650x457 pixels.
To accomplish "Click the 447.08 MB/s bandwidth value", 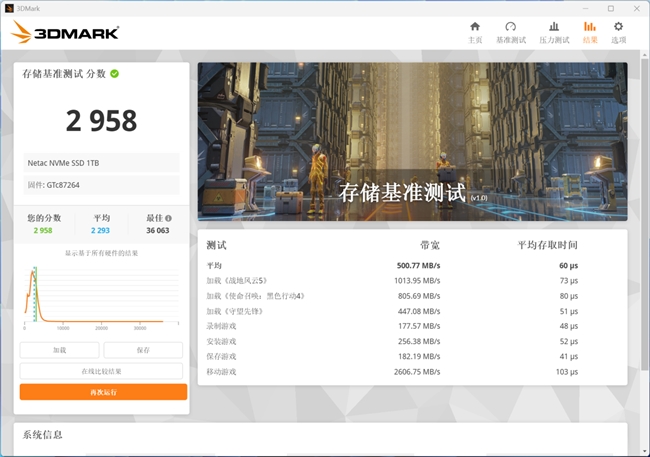I will [419, 311].
